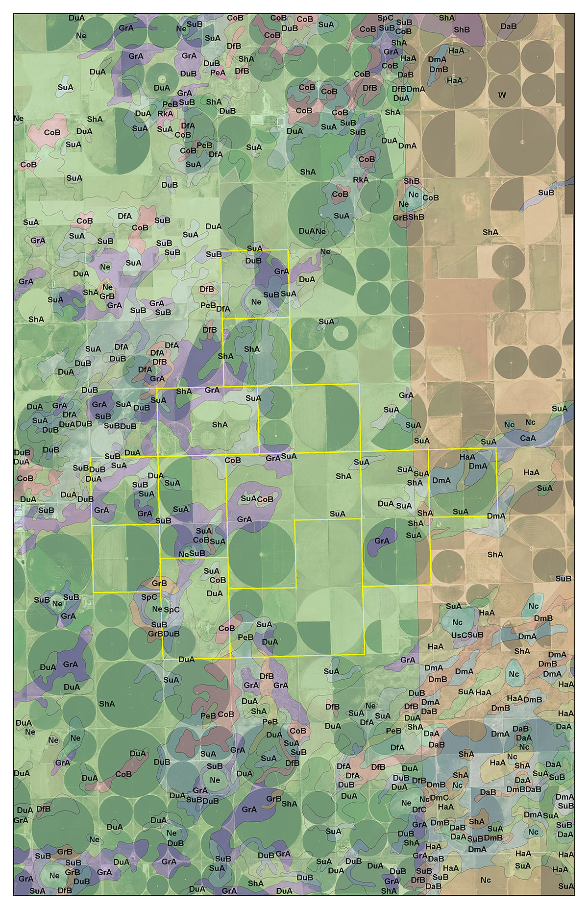Select the "DfC" soil unit label
This screenshot has height=909, width=588.
419,810
